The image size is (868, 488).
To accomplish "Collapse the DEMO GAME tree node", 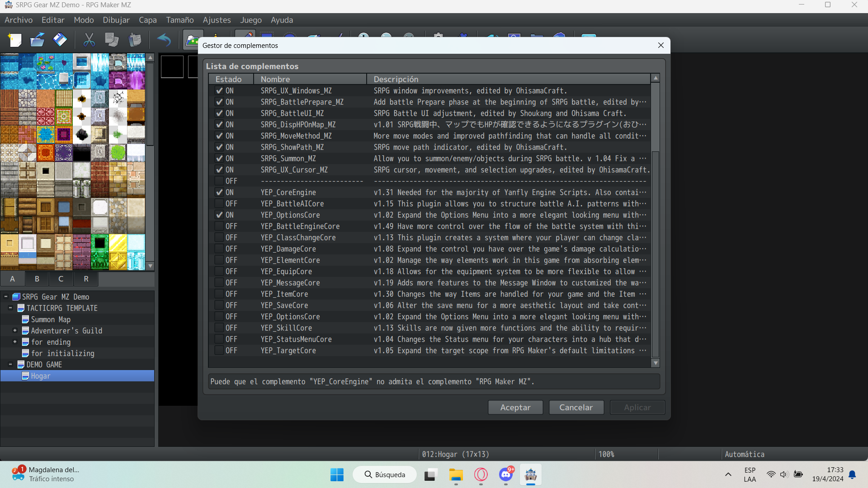I will (10, 365).
